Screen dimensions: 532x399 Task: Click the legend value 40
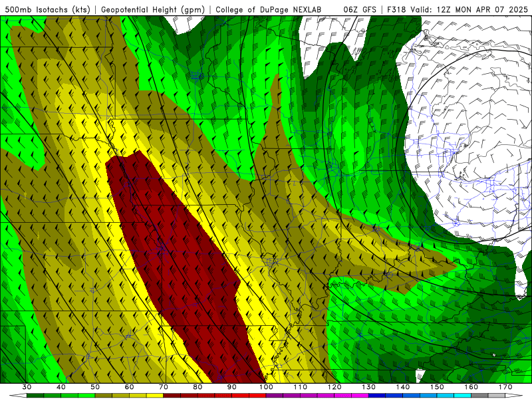click(x=61, y=387)
